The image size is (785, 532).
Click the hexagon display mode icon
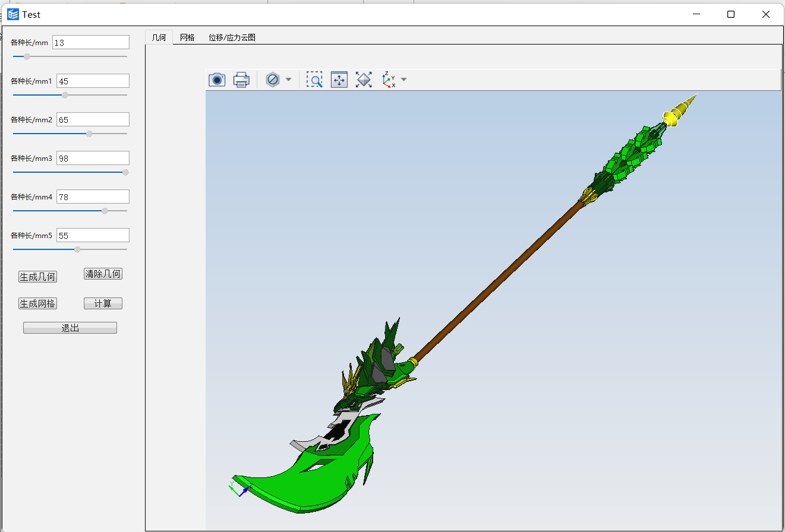273,80
